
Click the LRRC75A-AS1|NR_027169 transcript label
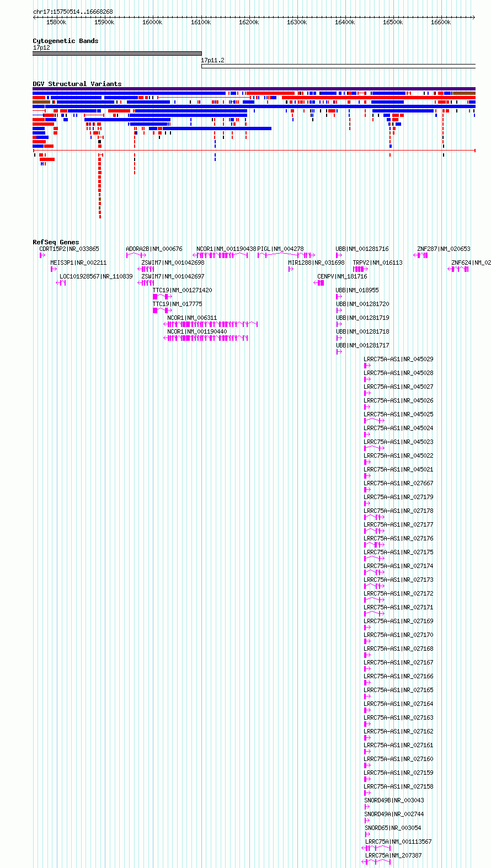coord(398,621)
